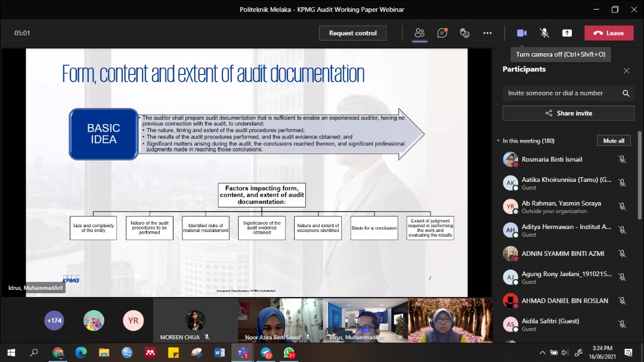Open Telegram from the taskbar
This screenshot has width=644, height=362.
[x=266, y=352]
